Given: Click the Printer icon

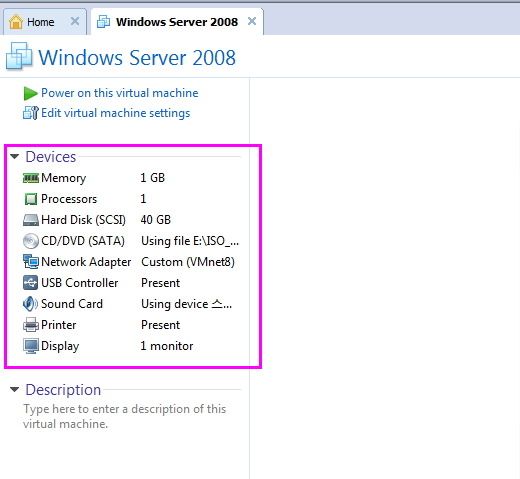Looking at the screenshot, I should [31, 325].
